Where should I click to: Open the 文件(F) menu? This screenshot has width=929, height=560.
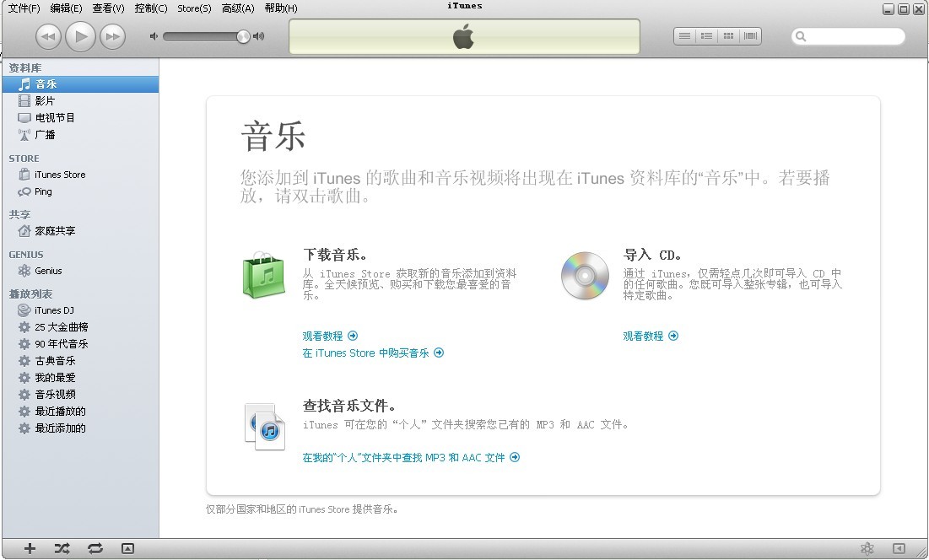24,8
